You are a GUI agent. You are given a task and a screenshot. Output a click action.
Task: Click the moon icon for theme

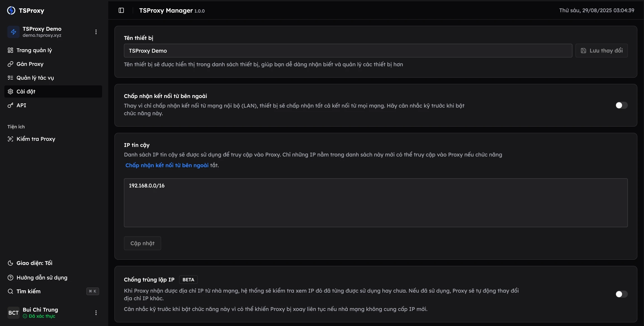coord(10,263)
